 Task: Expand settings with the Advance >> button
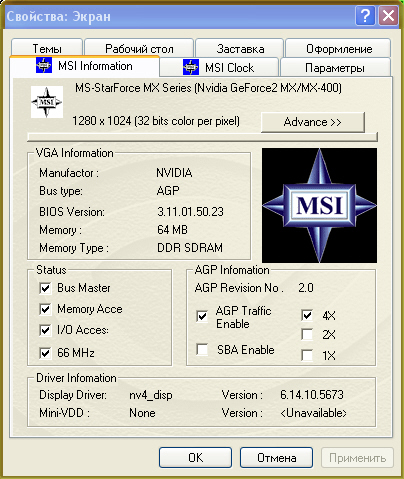[x=313, y=122]
